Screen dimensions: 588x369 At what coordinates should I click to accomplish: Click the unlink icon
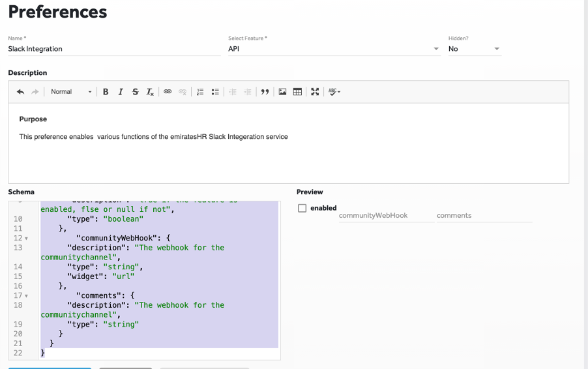tap(183, 92)
